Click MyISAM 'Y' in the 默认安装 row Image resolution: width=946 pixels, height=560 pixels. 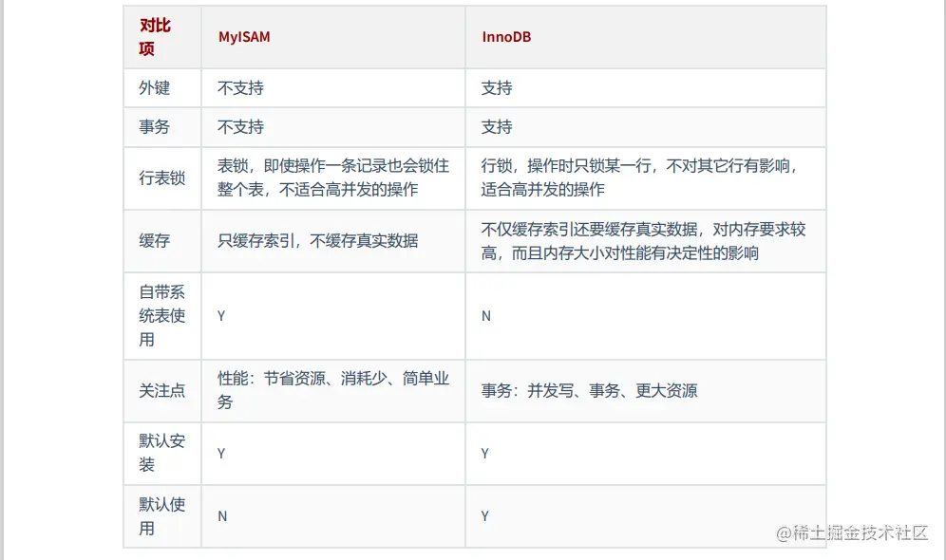[221, 454]
